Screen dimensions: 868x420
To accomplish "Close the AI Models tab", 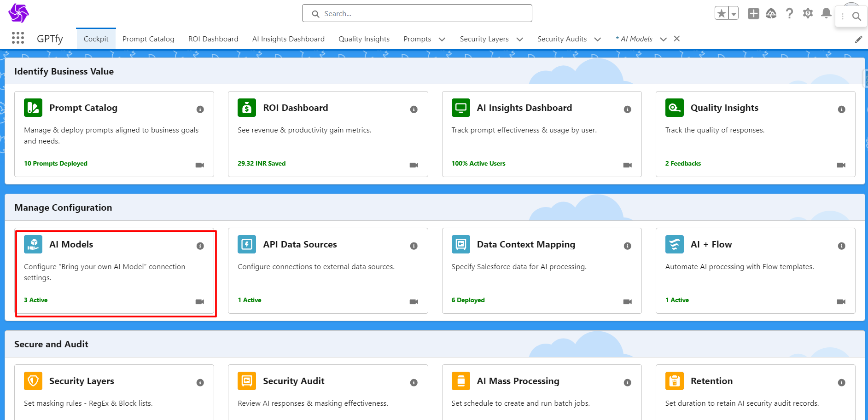I will (x=677, y=39).
